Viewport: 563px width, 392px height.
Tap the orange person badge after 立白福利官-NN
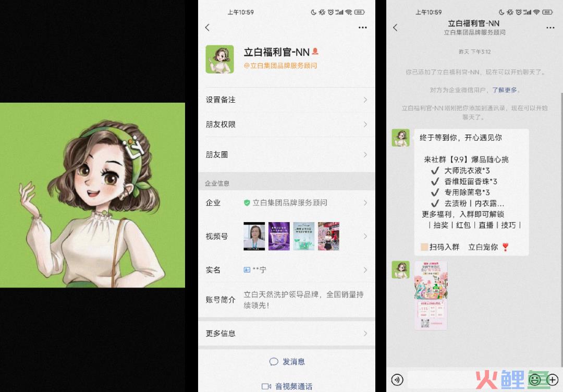click(315, 51)
